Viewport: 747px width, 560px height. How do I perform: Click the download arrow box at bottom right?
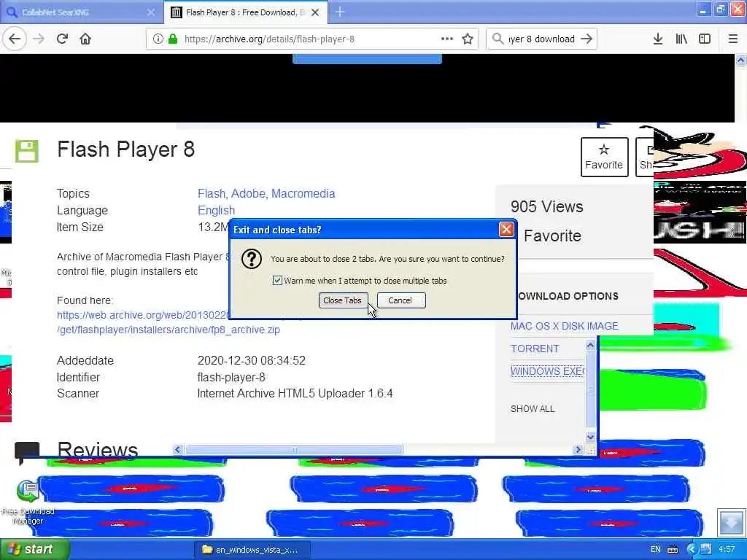tap(731, 522)
